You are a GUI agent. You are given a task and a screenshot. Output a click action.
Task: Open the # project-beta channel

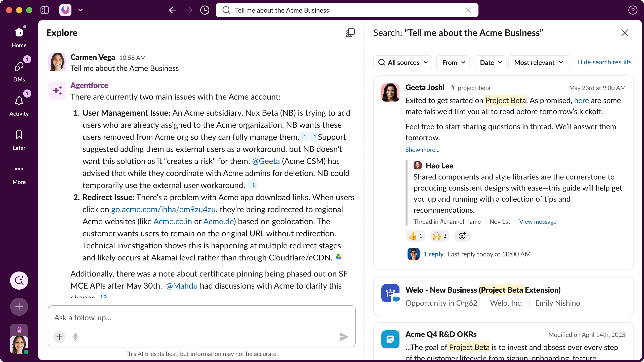click(x=470, y=88)
